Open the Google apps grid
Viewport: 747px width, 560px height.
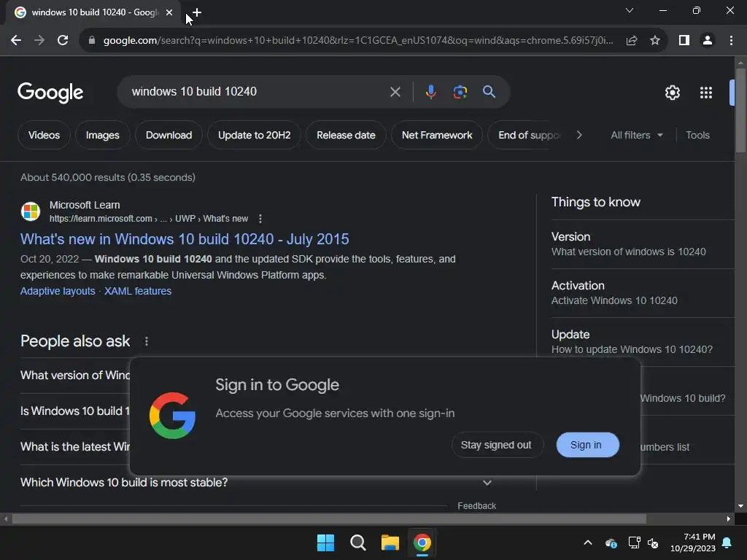pos(706,93)
